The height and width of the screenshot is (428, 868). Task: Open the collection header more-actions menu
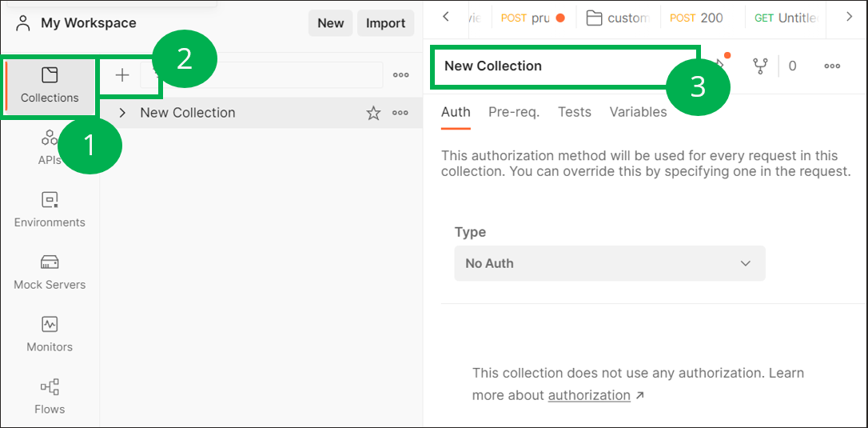click(832, 66)
